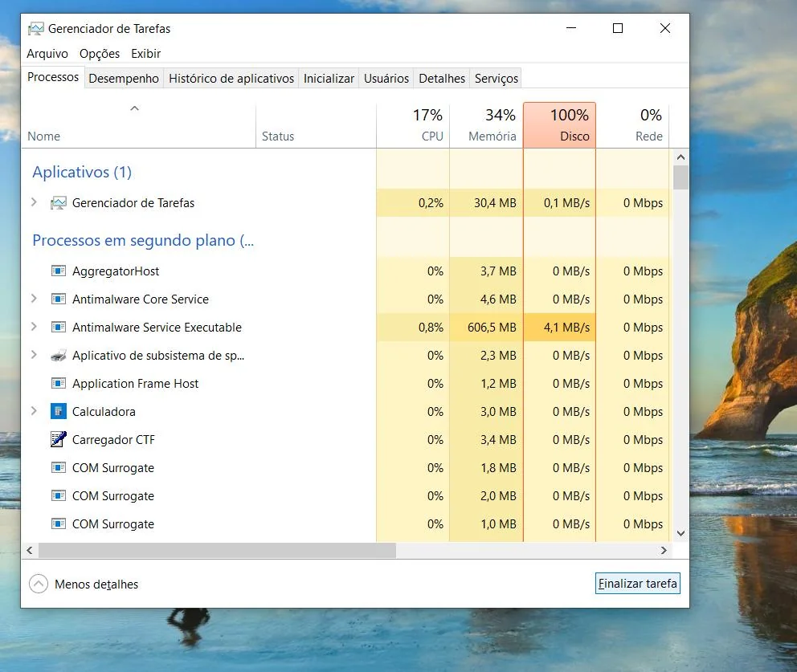The height and width of the screenshot is (672, 797).
Task: Click the vertical scrollbar thumb
Action: coord(681,177)
